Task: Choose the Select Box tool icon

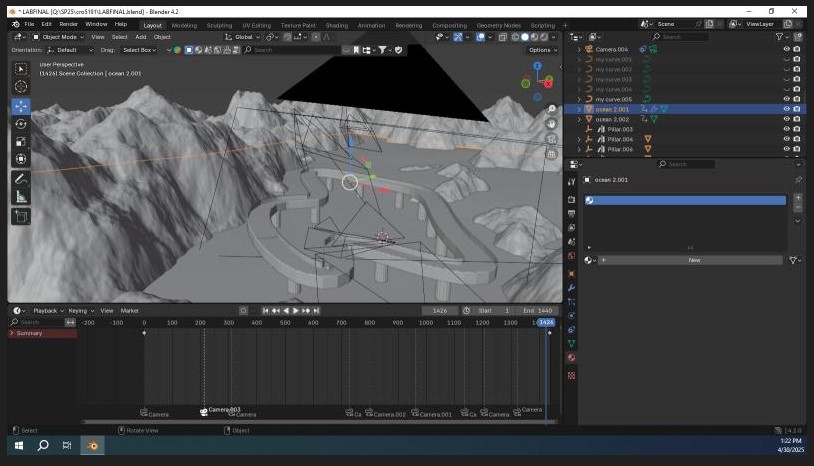Action: pyautogui.click(x=21, y=69)
